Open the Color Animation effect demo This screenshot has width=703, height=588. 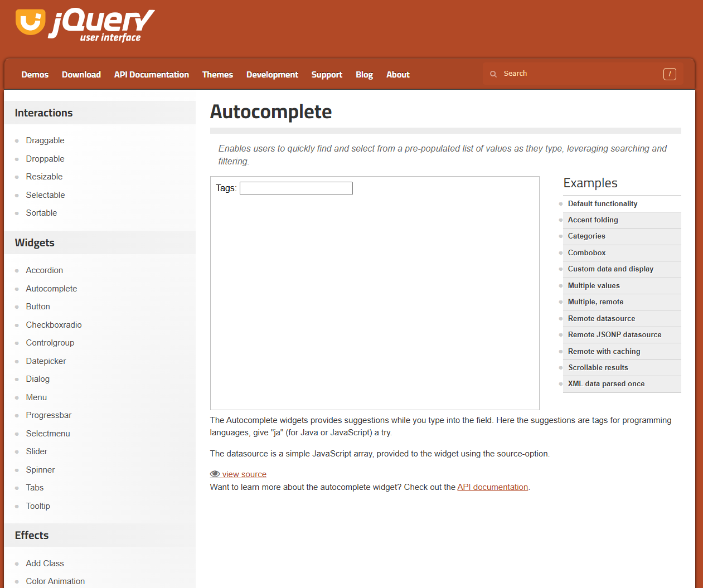click(x=55, y=581)
